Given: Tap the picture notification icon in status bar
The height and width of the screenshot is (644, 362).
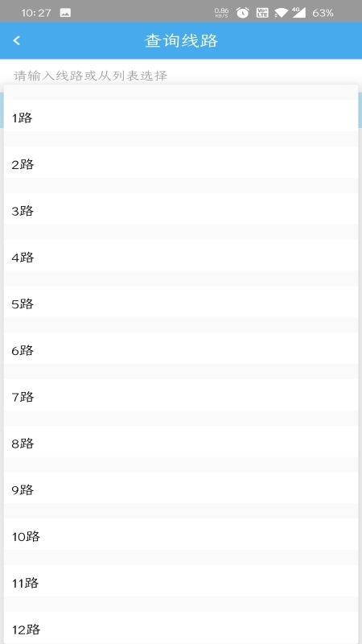Looking at the screenshot, I should tap(65, 13).
